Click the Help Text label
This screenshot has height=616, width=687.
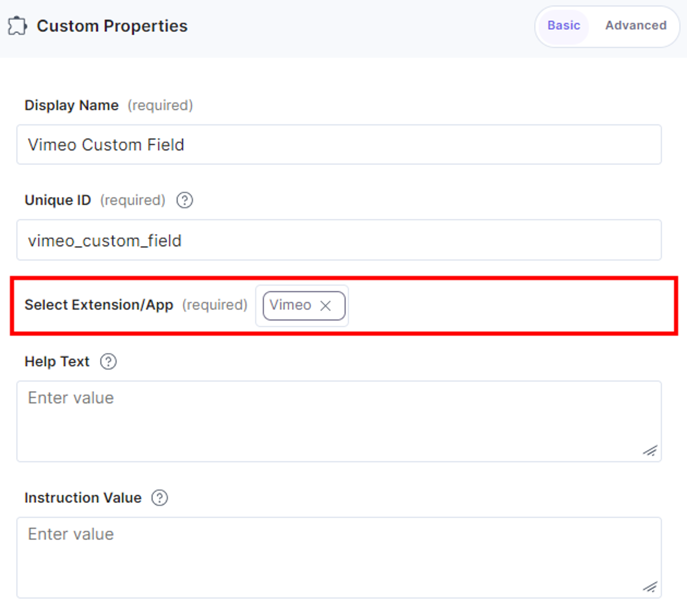tap(57, 361)
